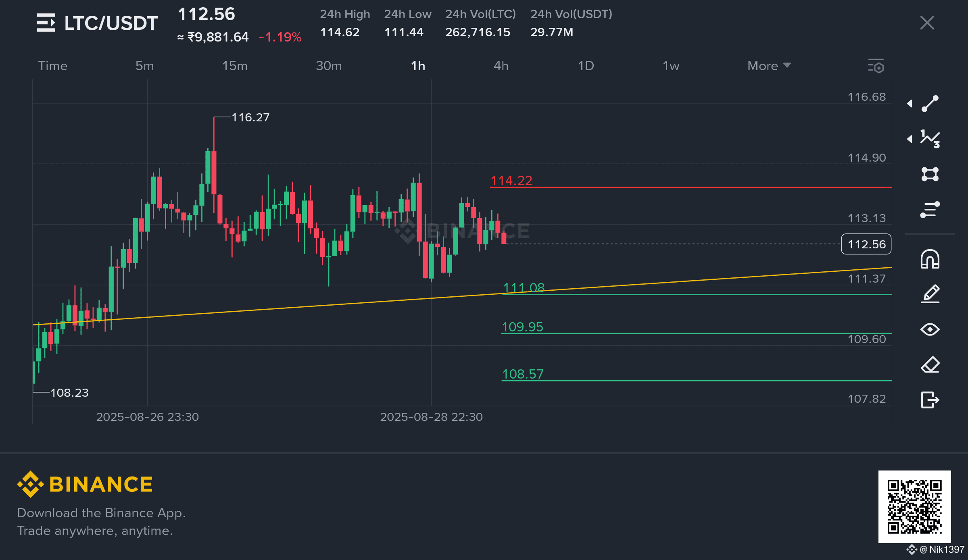Exit drawing mode with the exit icon
Image resolution: width=968 pixels, height=560 pixels.
pos(930,400)
